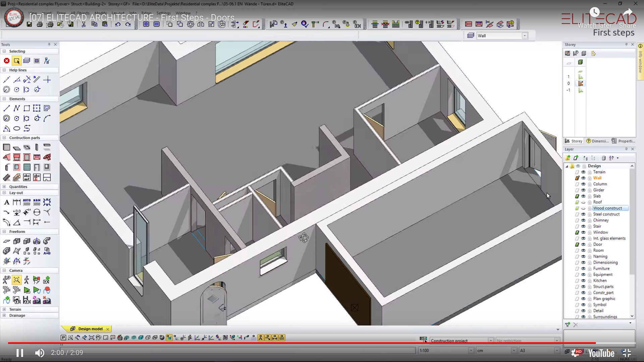The width and height of the screenshot is (644, 362).
Task: Select AUTO dimensioning tool
Action: 27,202
